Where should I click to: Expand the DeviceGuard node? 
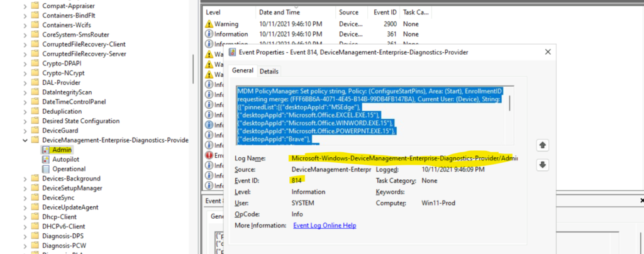(25, 131)
